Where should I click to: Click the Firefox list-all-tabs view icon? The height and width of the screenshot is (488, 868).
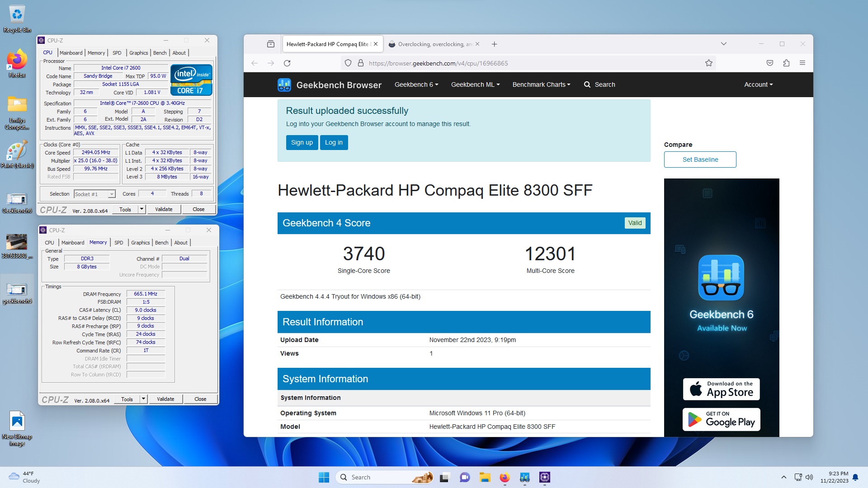pos(271,44)
